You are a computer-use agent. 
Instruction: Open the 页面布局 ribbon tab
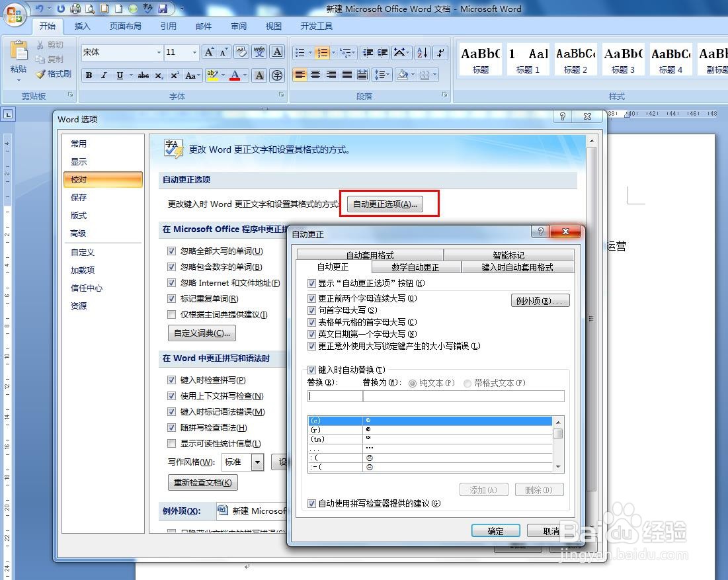tap(126, 26)
